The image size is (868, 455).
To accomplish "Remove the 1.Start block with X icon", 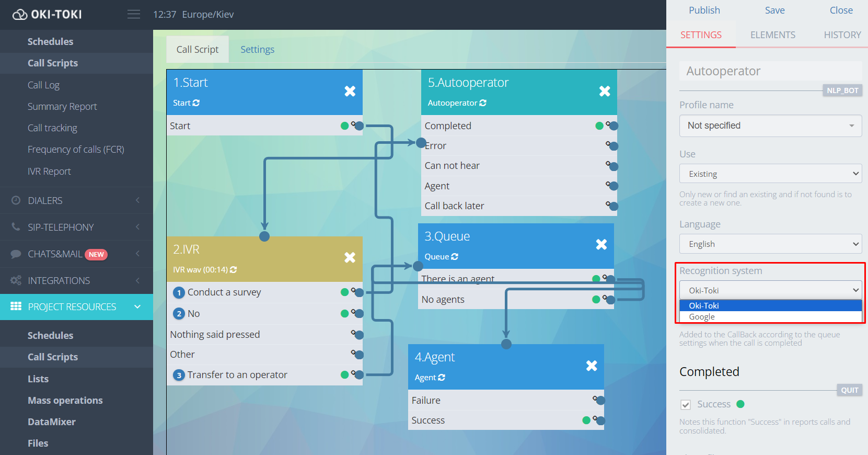I will coord(350,92).
